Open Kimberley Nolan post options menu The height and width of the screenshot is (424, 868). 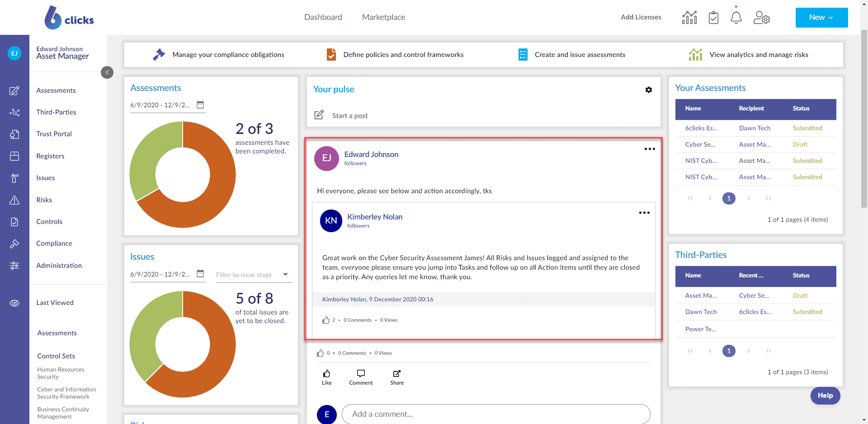pos(644,213)
